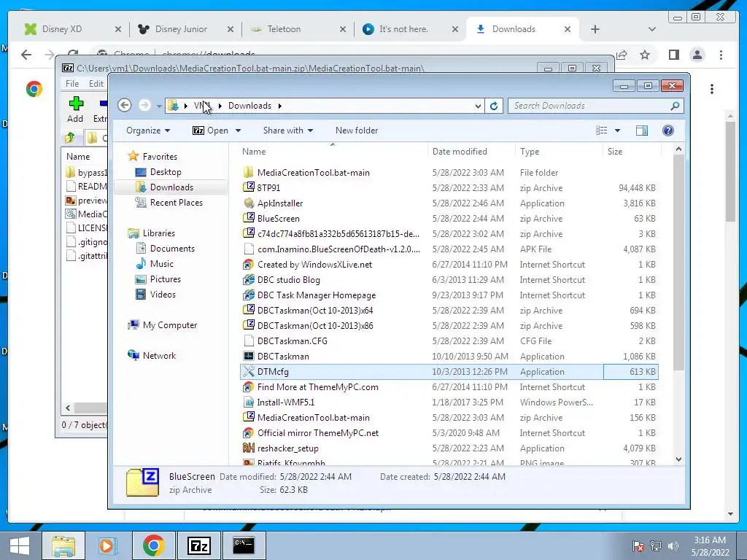Select the BlueScreen zip archive row
Screen dimensions: 747x560
[x=449, y=219]
